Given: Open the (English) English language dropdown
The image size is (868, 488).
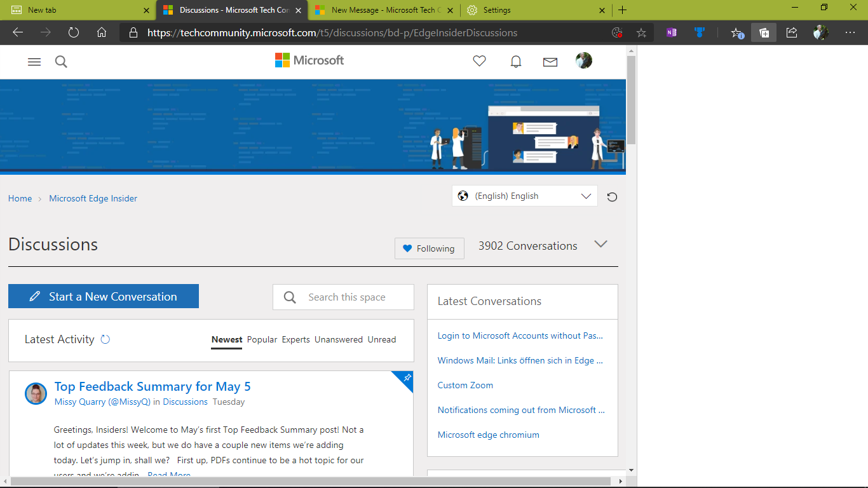Looking at the screenshot, I should 525,196.
